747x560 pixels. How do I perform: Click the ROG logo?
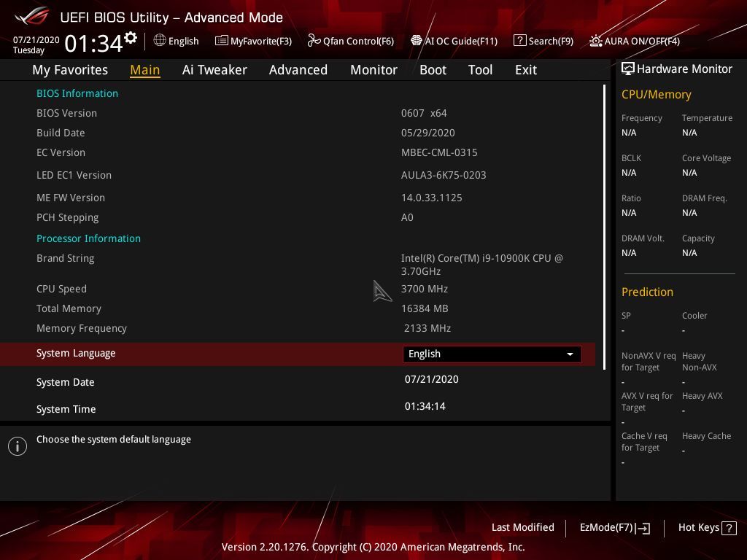click(x=32, y=16)
